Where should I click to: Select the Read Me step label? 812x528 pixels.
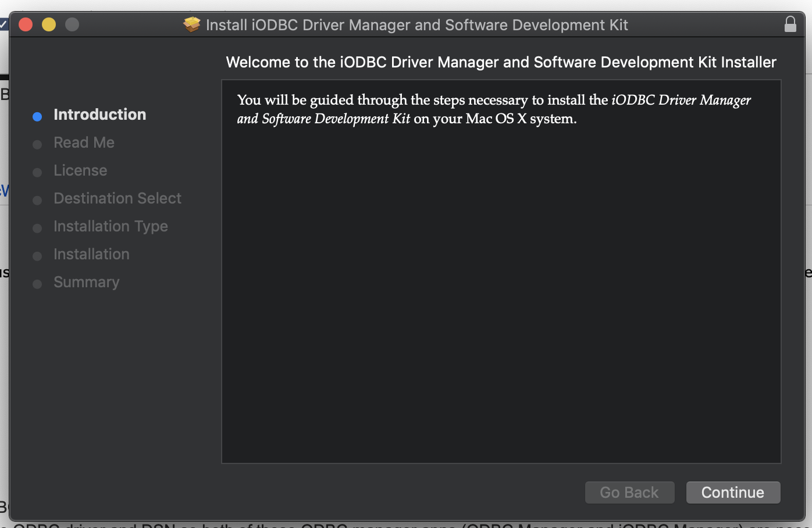pos(84,142)
